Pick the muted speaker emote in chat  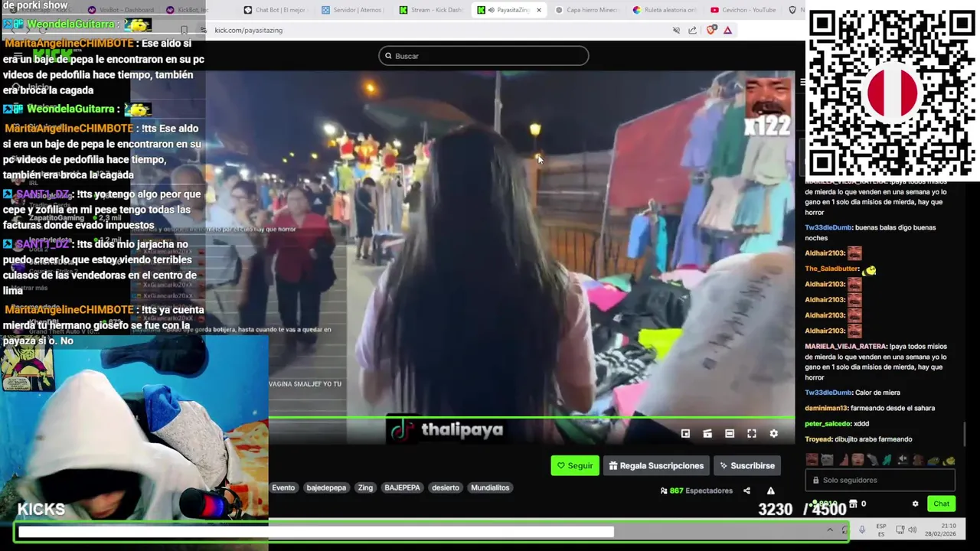(x=903, y=459)
